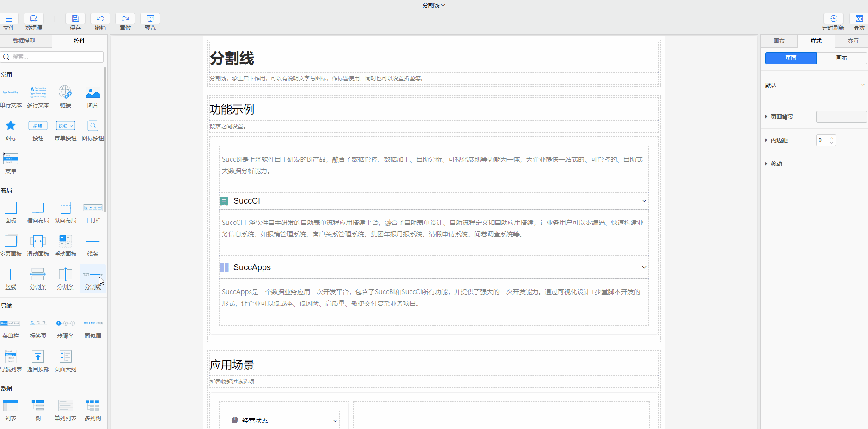This screenshot has width=868, height=429.
Task: Collapse the SuccCI divider section
Action: pyautogui.click(x=644, y=201)
